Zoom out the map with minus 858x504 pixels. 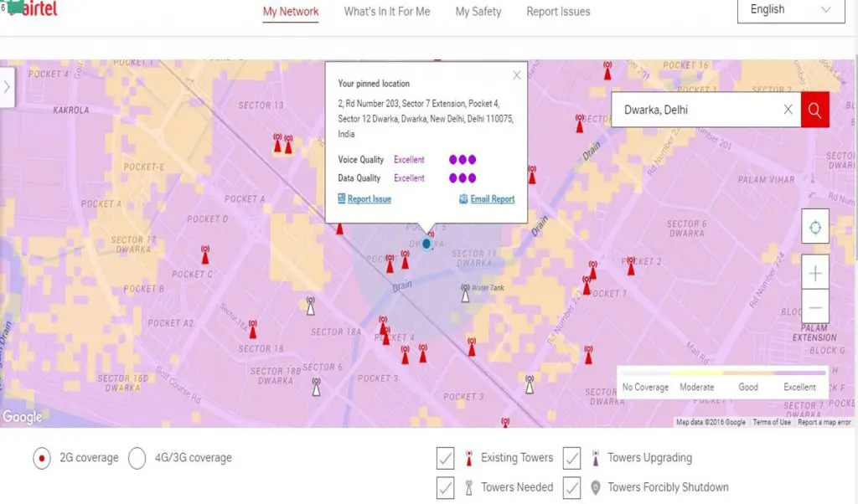tap(815, 307)
